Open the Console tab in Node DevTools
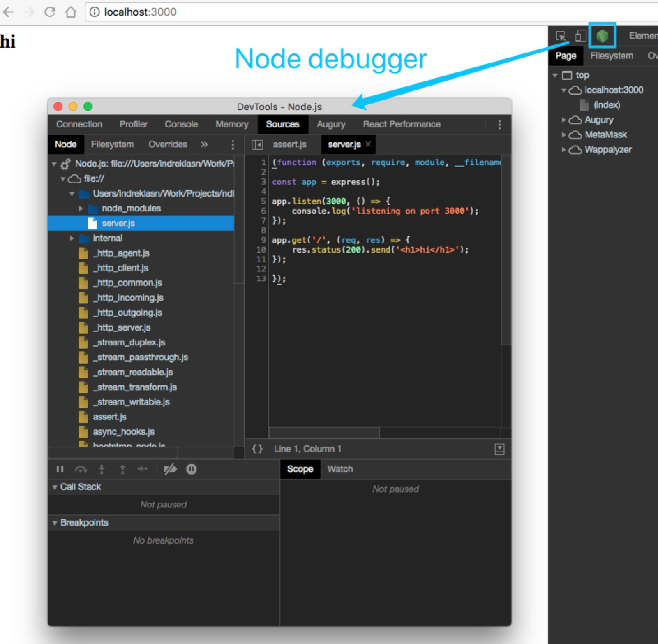Image resolution: width=658 pixels, height=644 pixels. [x=181, y=125]
